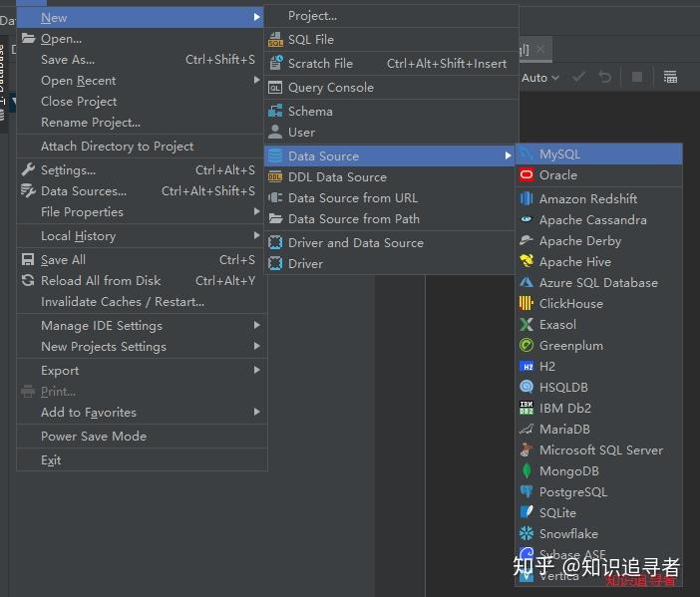
Task: Click the MongoDB leaf icon
Action: pyautogui.click(x=526, y=470)
